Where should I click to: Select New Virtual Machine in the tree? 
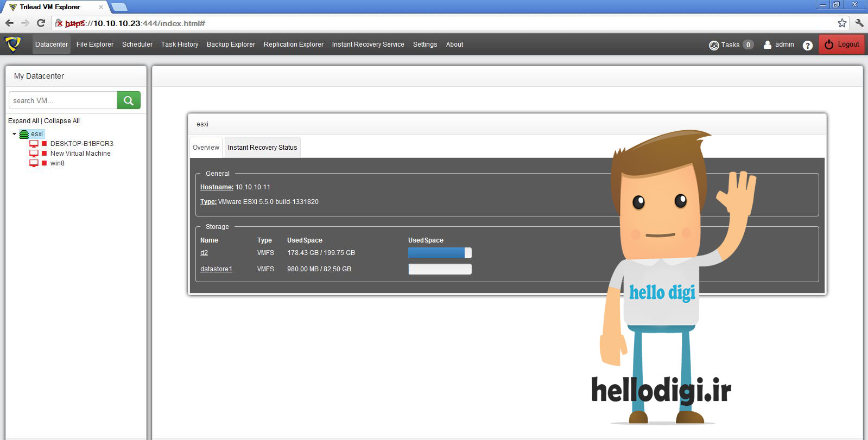coord(80,154)
